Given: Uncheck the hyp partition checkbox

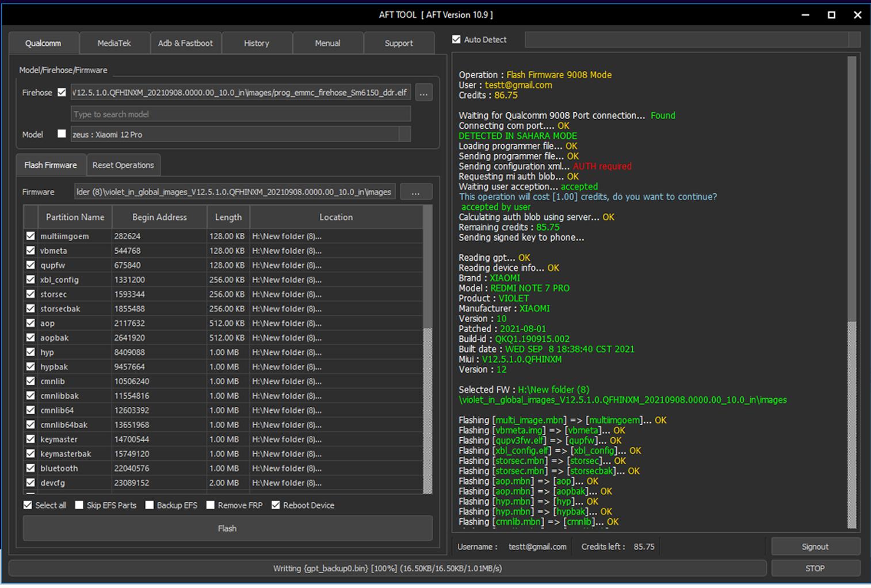Looking at the screenshot, I should pos(30,352).
